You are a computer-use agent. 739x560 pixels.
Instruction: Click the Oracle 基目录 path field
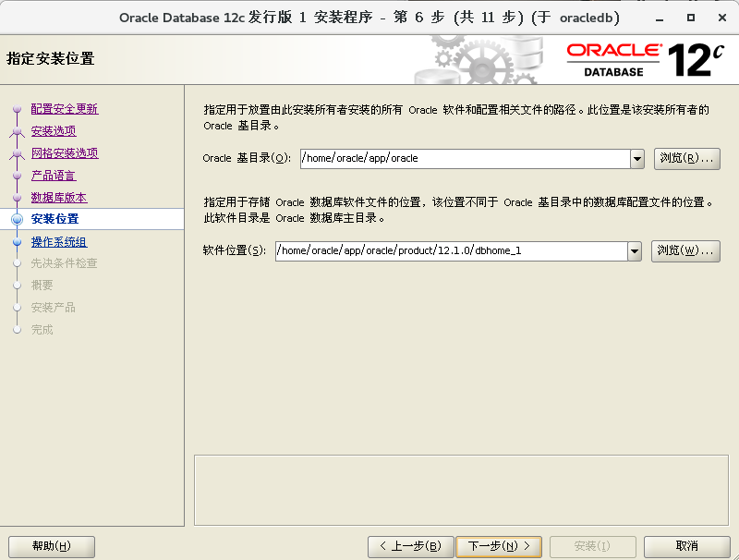[466, 158]
